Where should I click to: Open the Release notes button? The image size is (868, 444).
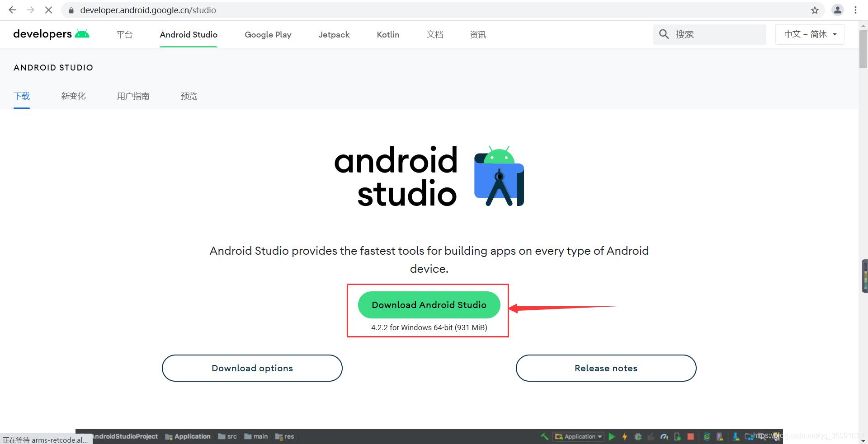(x=606, y=368)
